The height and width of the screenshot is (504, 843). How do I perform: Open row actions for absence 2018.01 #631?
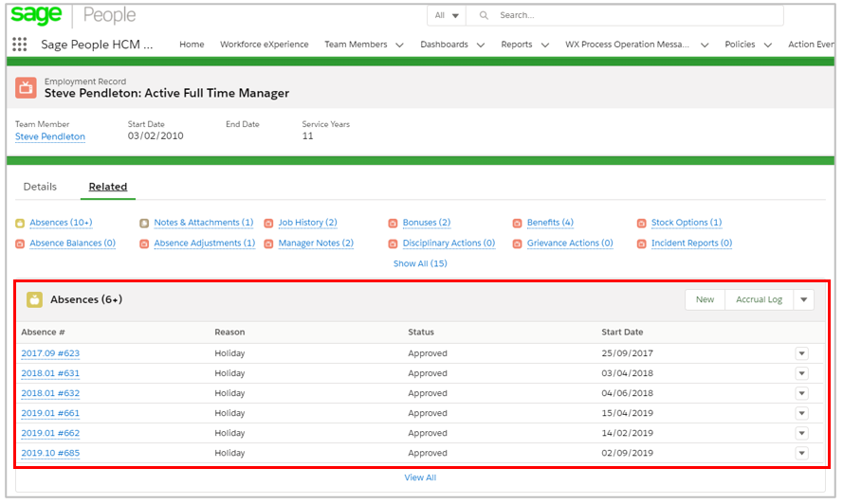coord(801,373)
